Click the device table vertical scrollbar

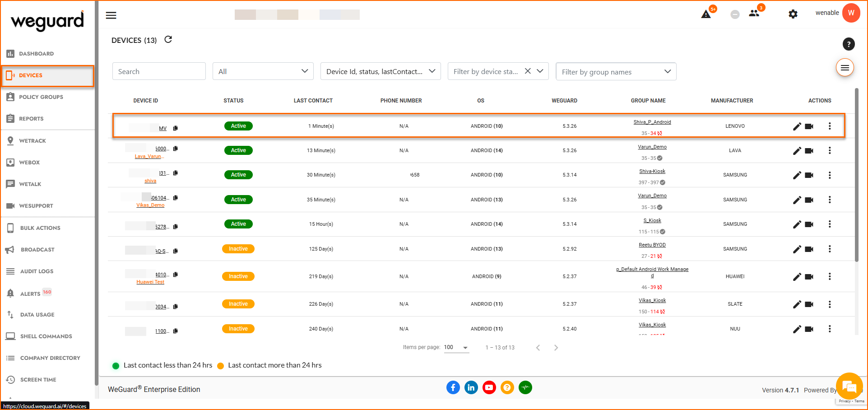(x=857, y=175)
